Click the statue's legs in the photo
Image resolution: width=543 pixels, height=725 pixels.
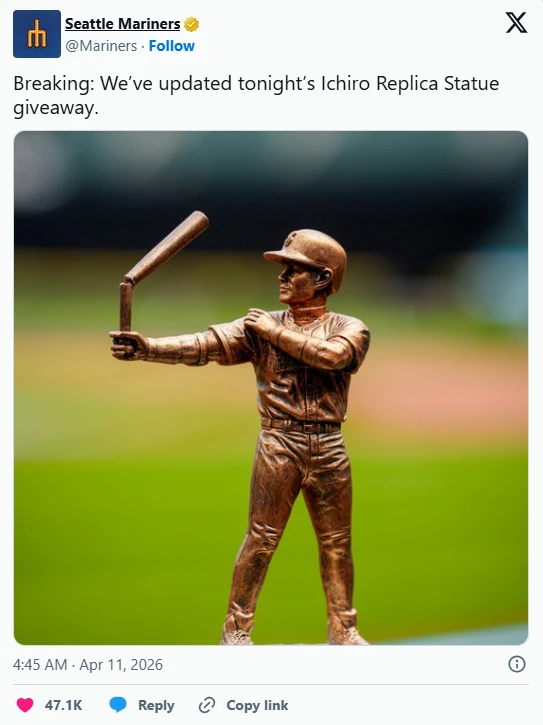click(294, 532)
